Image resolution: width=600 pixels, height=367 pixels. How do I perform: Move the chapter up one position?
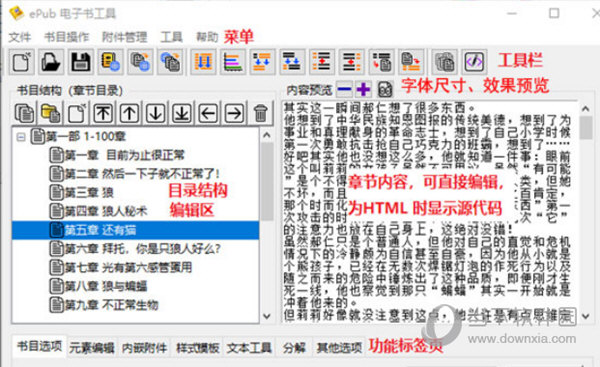[x=129, y=113]
